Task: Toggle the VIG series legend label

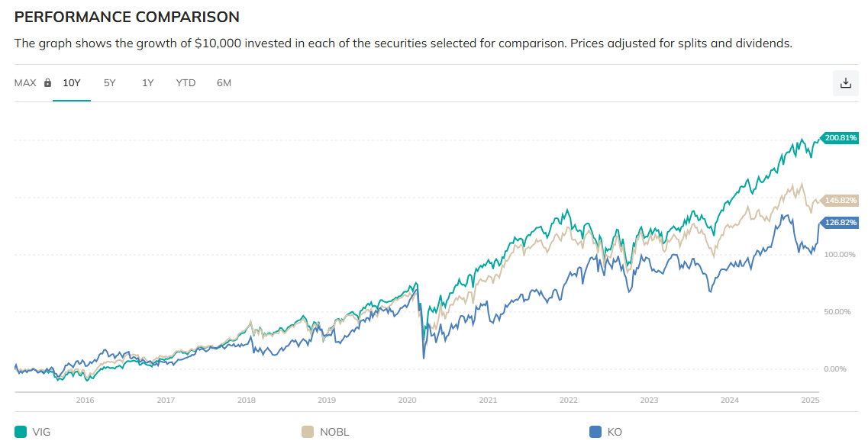Action: point(41,433)
